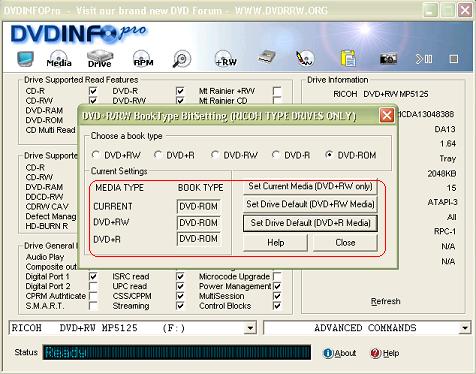The height and width of the screenshot is (374, 476).
Task: Click the Ready status bar
Action: click(177, 352)
